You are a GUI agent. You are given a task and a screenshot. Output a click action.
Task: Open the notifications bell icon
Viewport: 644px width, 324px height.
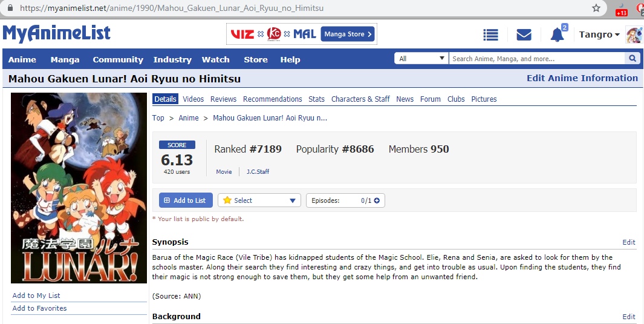pos(557,35)
